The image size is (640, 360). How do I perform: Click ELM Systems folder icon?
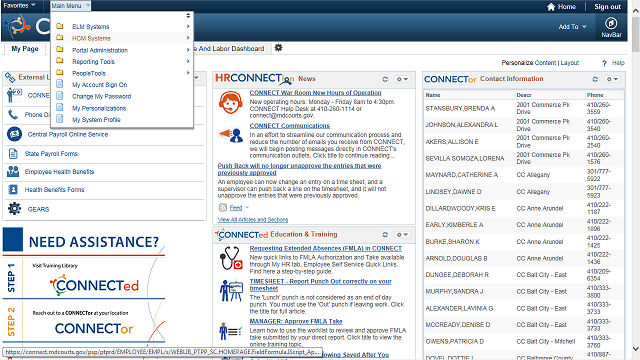[x=60, y=26]
